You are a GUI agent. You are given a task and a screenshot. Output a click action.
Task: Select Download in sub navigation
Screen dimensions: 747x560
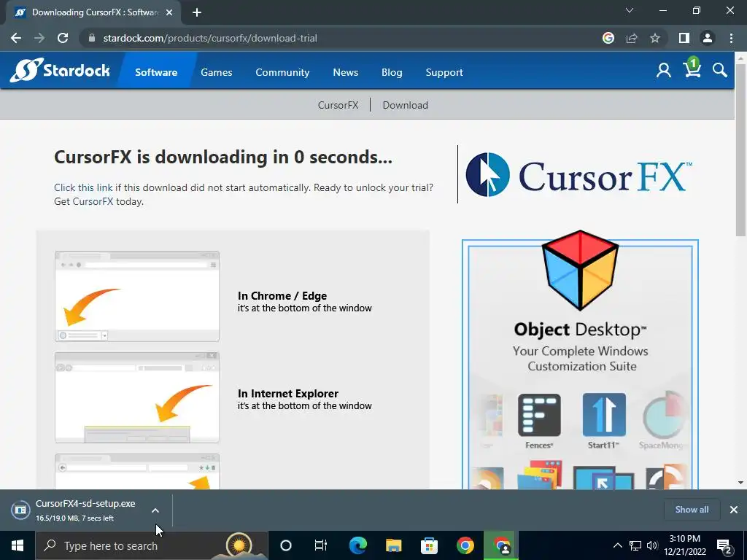click(x=406, y=105)
